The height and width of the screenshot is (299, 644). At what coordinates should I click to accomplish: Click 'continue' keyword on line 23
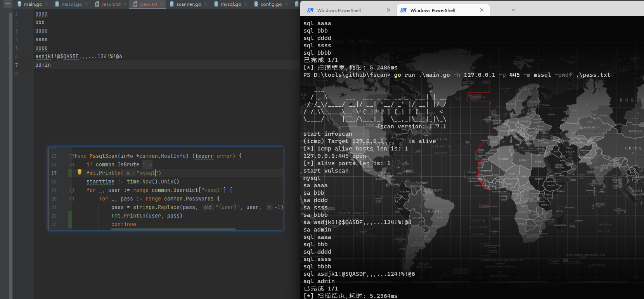pos(124,225)
